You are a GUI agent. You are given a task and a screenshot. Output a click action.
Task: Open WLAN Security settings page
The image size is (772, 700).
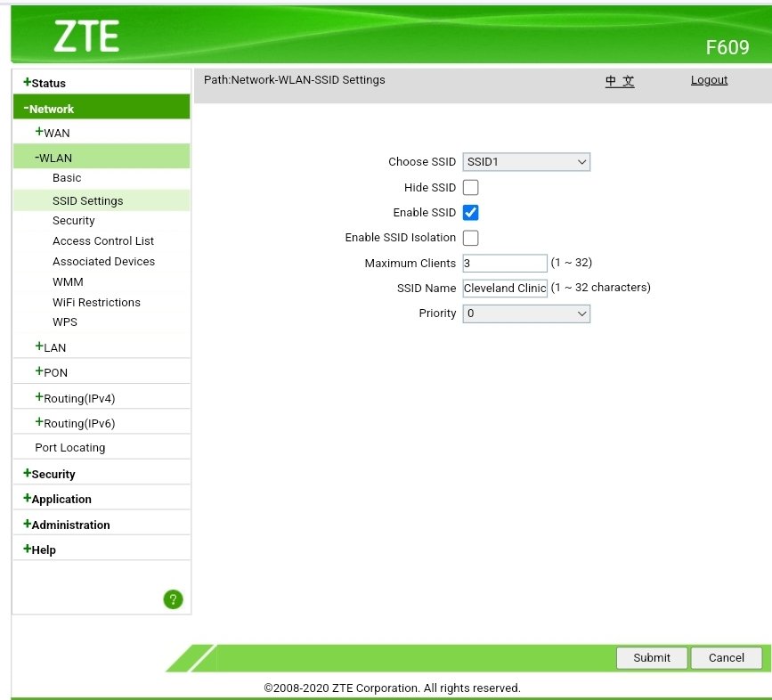point(73,221)
